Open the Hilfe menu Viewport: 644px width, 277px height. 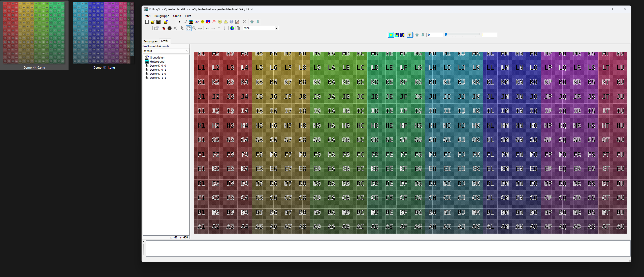tap(188, 16)
